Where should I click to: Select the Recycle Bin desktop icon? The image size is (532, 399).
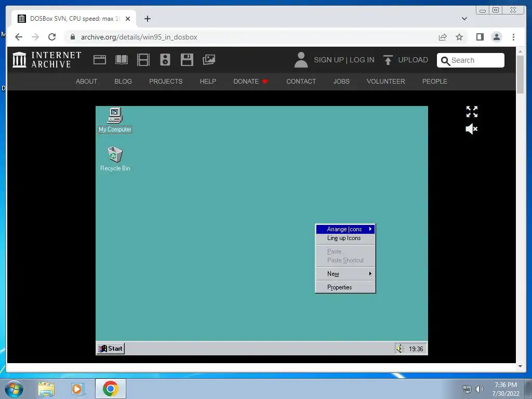[x=115, y=159]
